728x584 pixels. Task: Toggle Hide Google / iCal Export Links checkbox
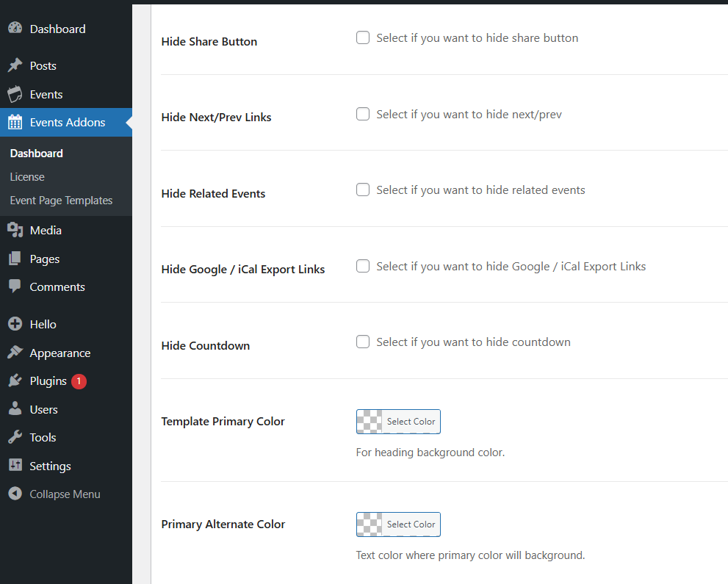[363, 266]
